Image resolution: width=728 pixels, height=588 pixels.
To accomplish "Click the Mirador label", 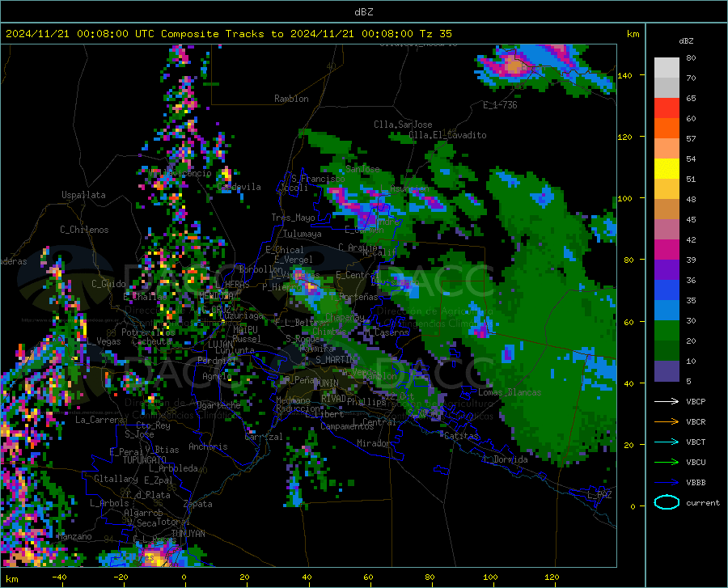I will (373, 444).
